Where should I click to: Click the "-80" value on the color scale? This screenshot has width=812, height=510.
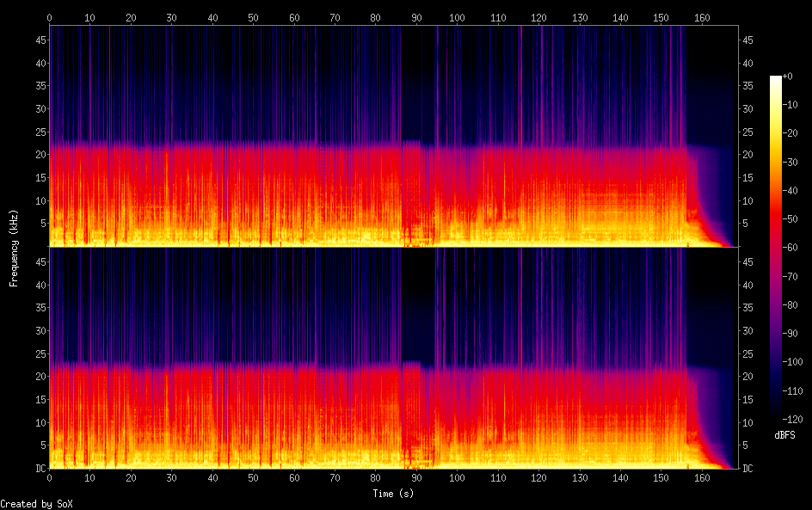click(x=790, y=305)
